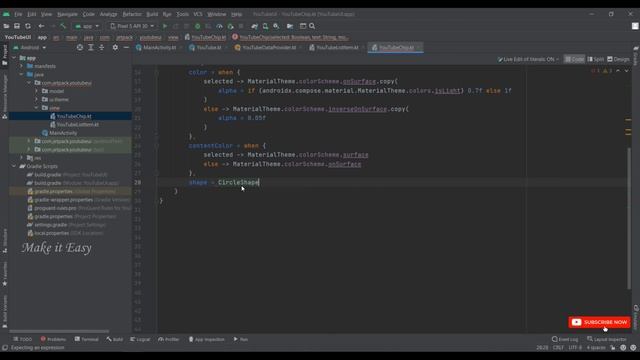Switch editor to Code view mode
This screenshot has height=360, width=640.
(574, 59)
